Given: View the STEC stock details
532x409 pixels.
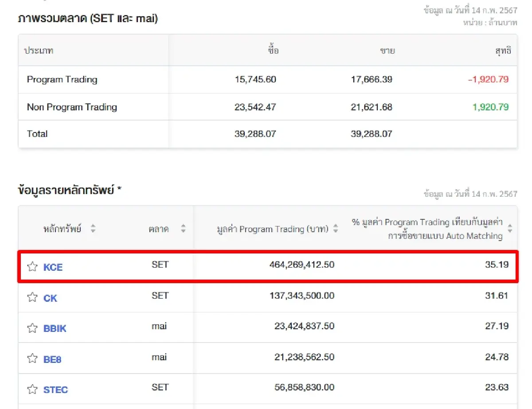Looking at the screenshot, I should point(55,390).
